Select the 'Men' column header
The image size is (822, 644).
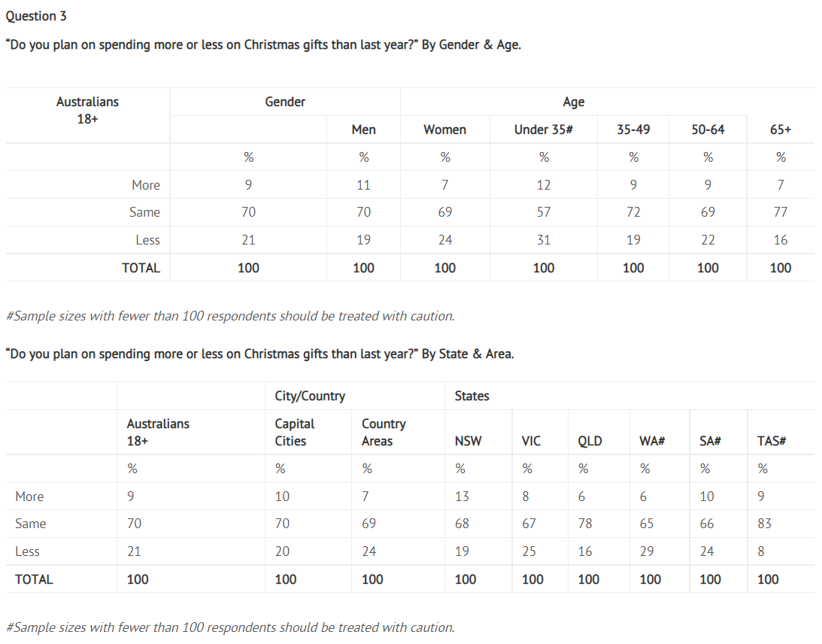[x=363, y=129]
